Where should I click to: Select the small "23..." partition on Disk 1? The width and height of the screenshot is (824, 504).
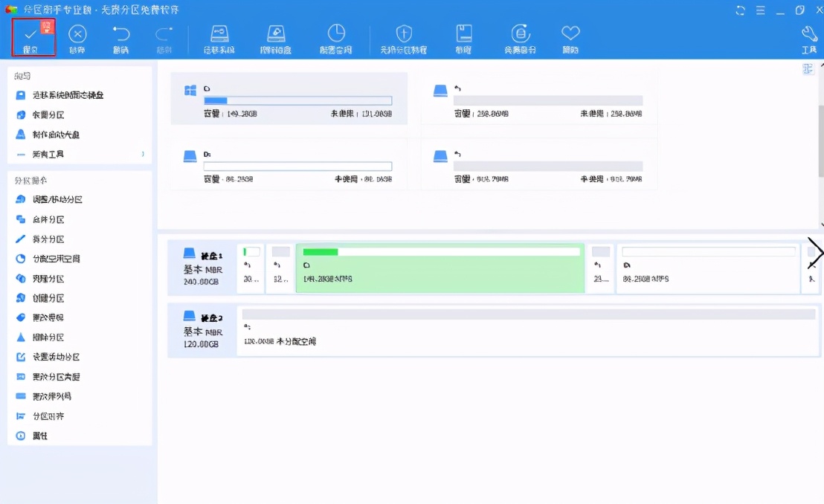click(601, 268)
